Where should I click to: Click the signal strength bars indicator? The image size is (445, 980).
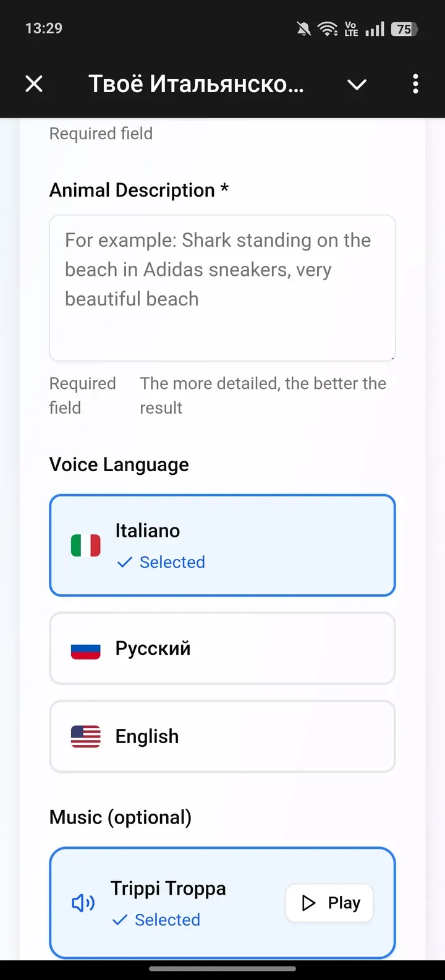(374, 28)
